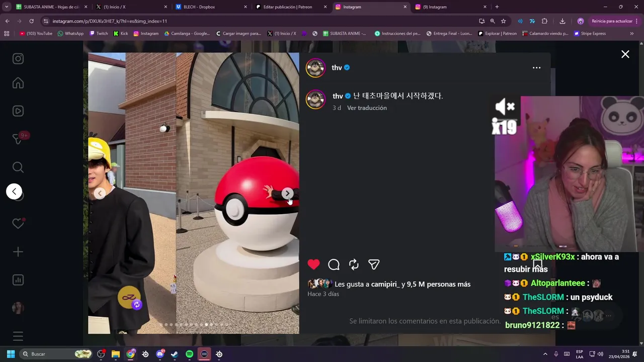Open File Explorer from the taskbar
644x362 pixels.
[x=115, y=354]
